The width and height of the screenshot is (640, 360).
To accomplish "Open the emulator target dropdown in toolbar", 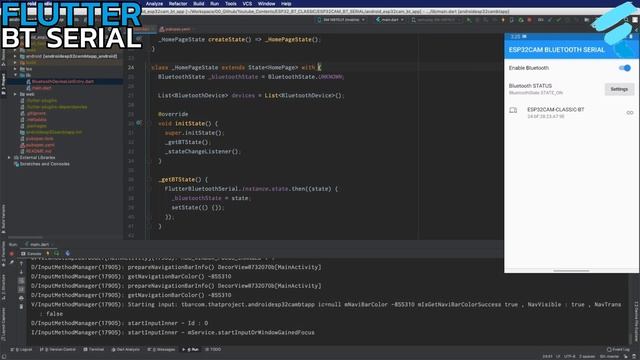I will click(435, 20).
